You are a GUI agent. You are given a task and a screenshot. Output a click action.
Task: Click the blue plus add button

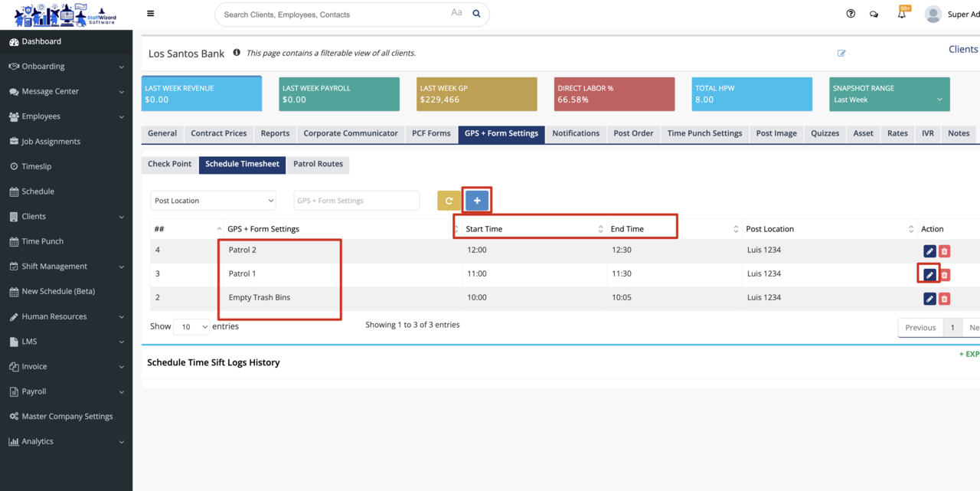[477, 201]
